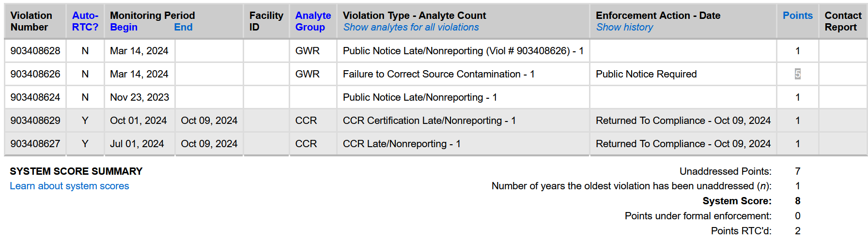Select violation number 903408629
Image resolution: width=868 pixels, height=243 pixels.
tap(35, 121)
